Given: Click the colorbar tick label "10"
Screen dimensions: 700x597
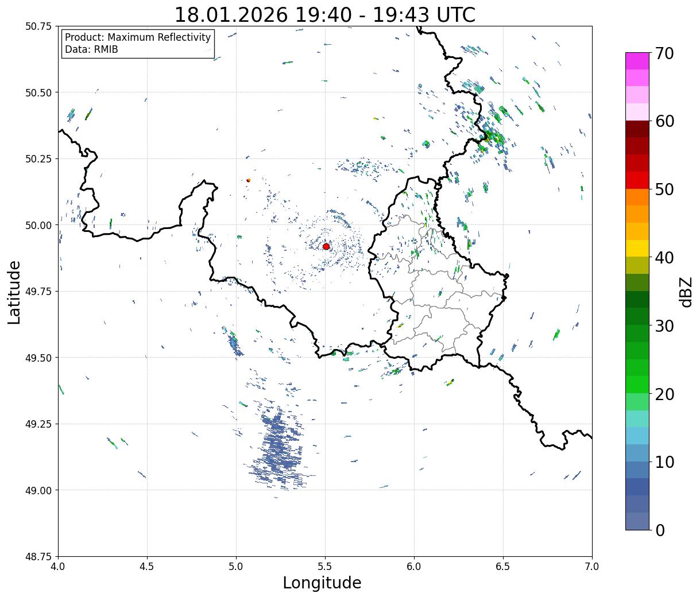Looking at the screenshot, I should [664, 462].
